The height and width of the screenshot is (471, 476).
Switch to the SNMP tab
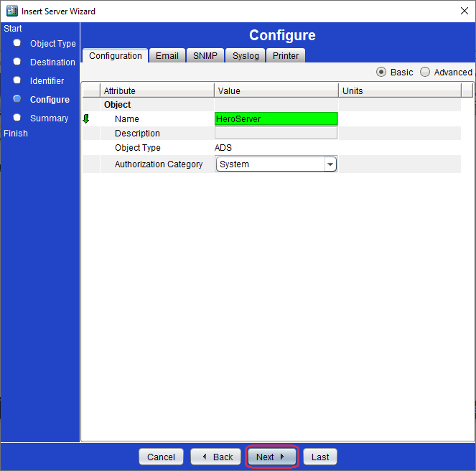point(205,55)
